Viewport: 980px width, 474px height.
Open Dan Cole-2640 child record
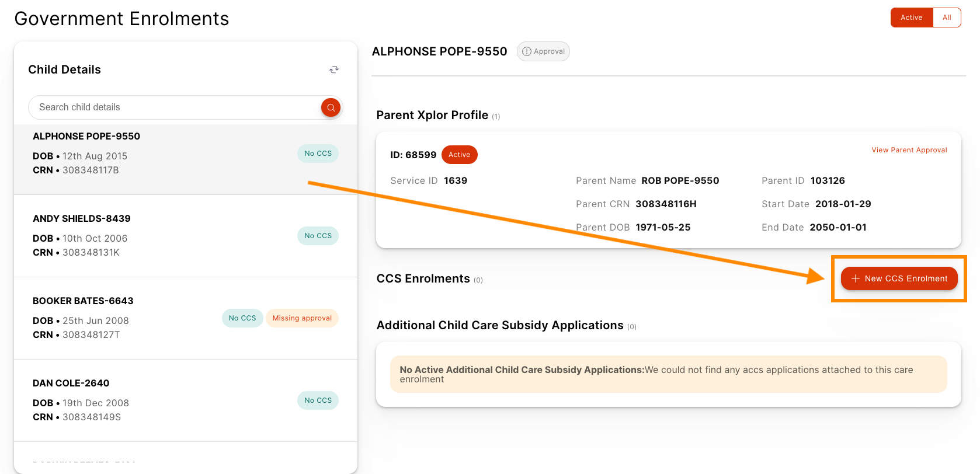(x=71, y=383)
